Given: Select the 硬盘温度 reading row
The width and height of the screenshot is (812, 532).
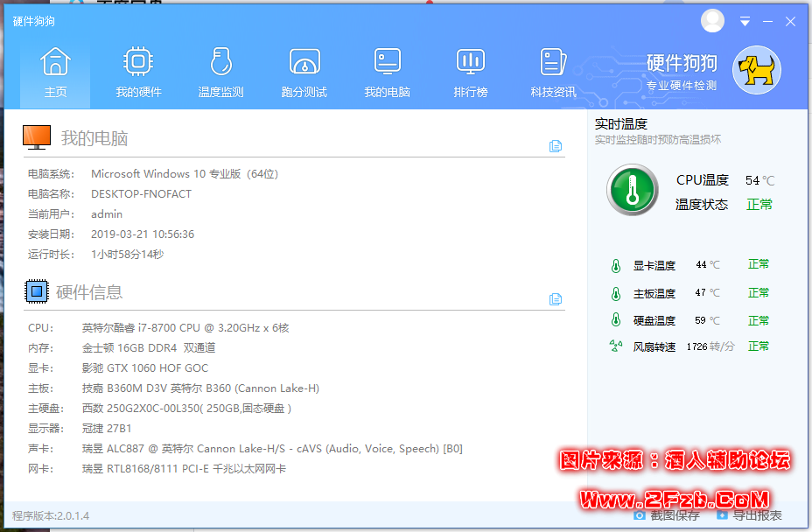Looking at the screenshot, I should tap(689, 320).
